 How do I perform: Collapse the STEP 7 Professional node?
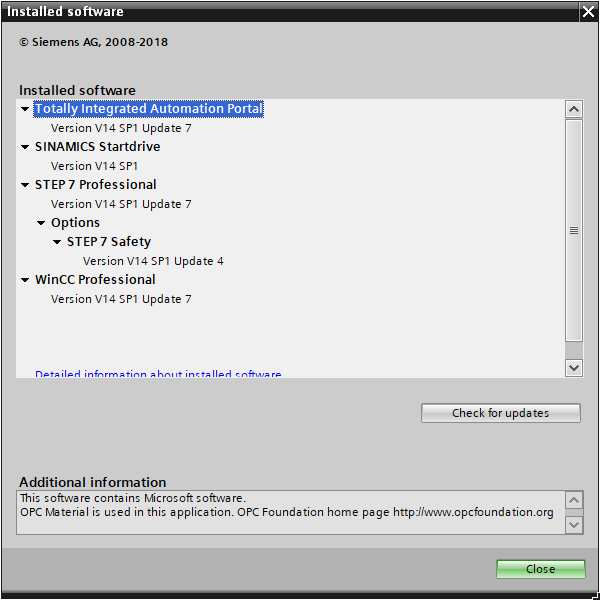(x=25, y=185)
